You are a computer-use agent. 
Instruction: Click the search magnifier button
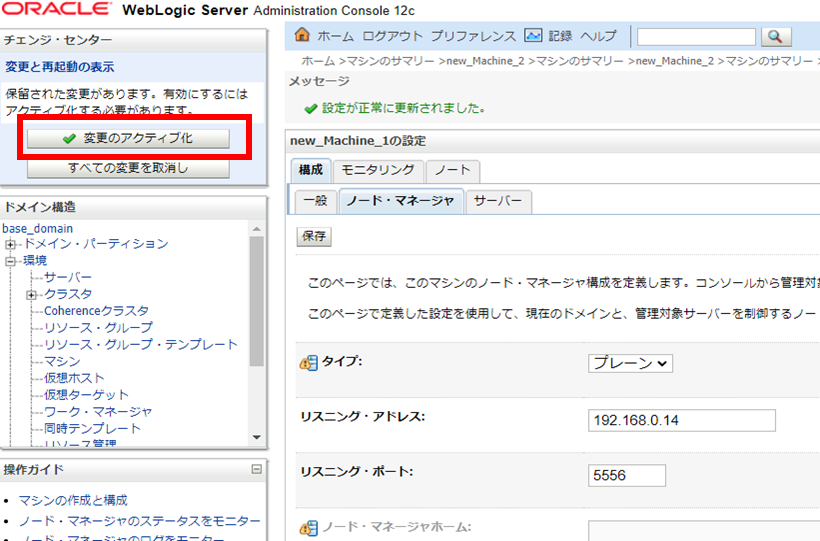775,37
